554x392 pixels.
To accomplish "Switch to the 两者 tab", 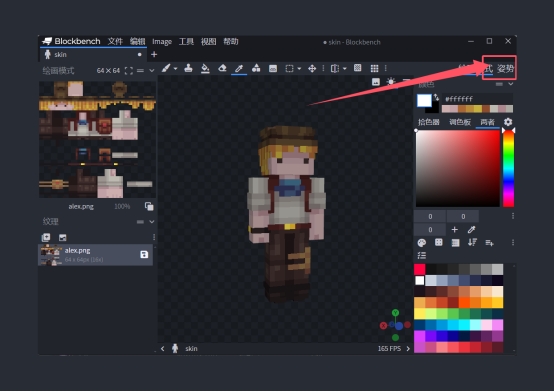I will [487, 122].
